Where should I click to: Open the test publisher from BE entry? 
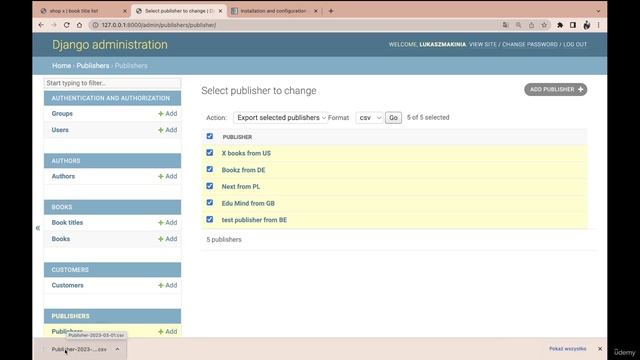254,220
